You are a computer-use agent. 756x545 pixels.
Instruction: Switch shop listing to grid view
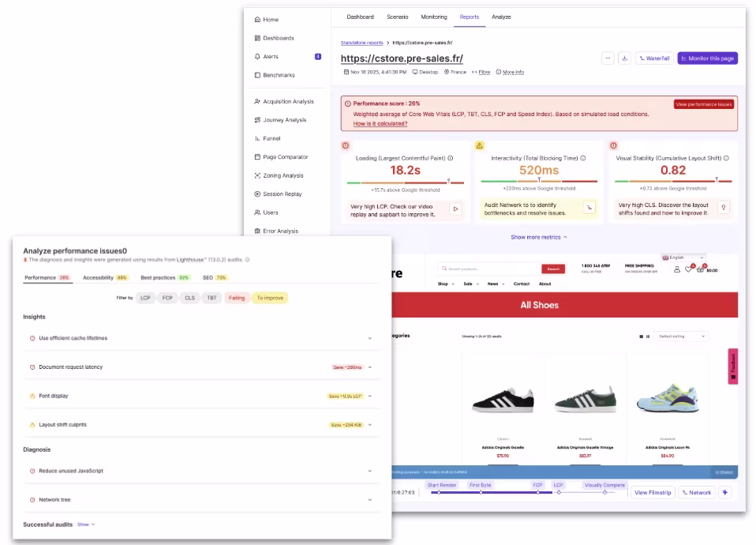coord(642,336)
